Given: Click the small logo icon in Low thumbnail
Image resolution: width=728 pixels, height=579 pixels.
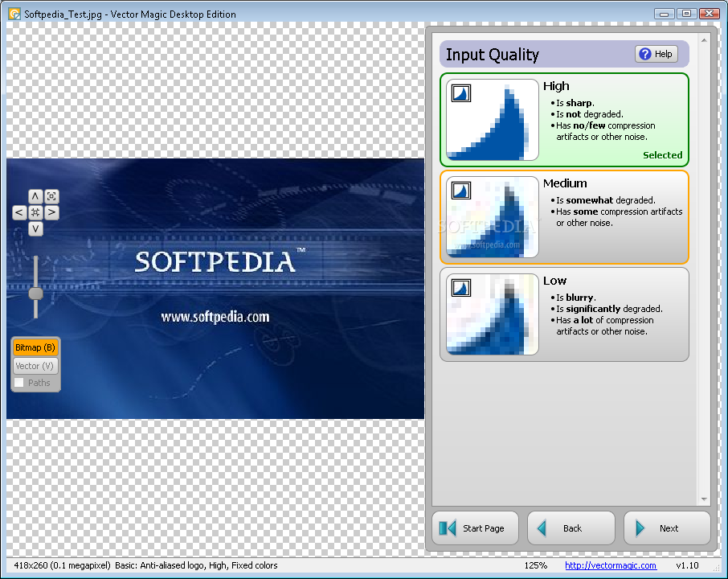Looking at the screenshot, I should coord(461,288).
